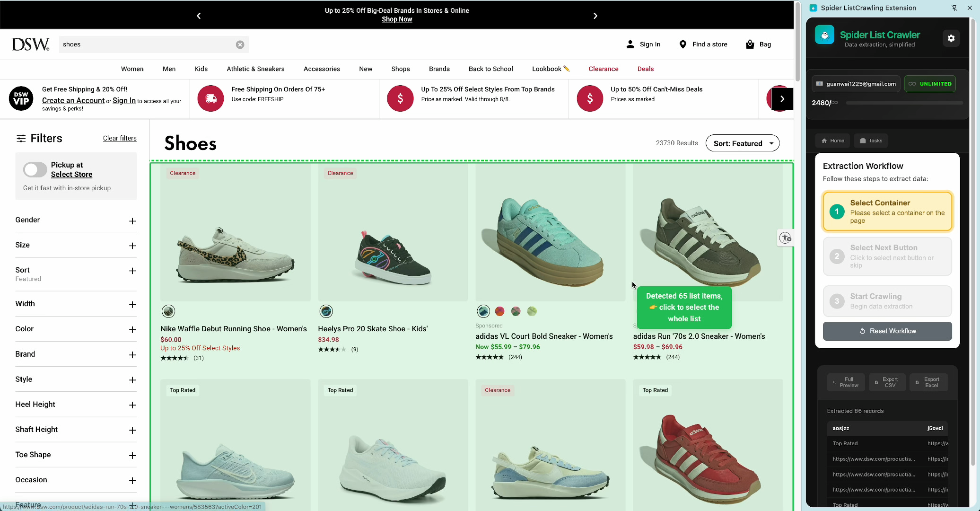This screenshot has height=511, width=980.
Task: Click Sign In link in VIP banner
Action: pyautogui.click(x=124, y=100)
